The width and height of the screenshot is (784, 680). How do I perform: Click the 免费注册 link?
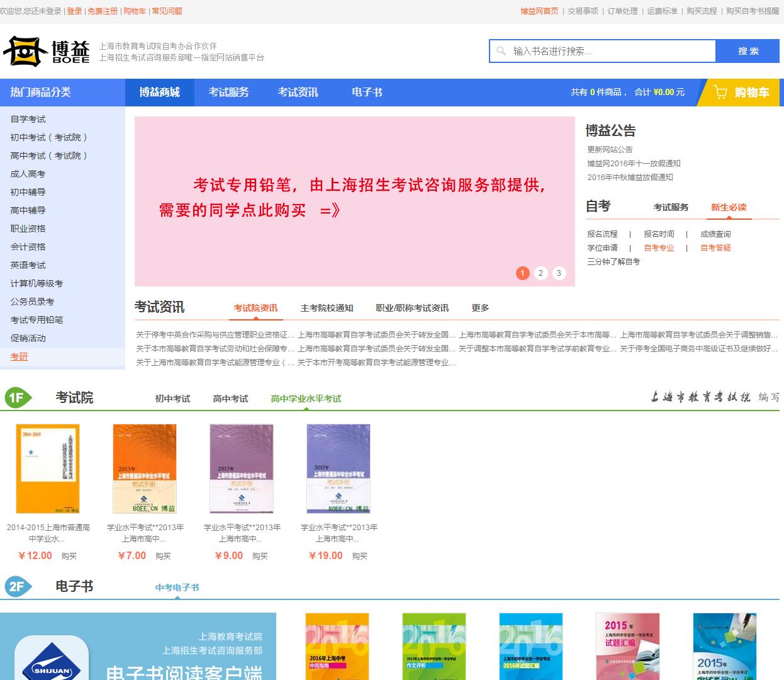[103, 11]
